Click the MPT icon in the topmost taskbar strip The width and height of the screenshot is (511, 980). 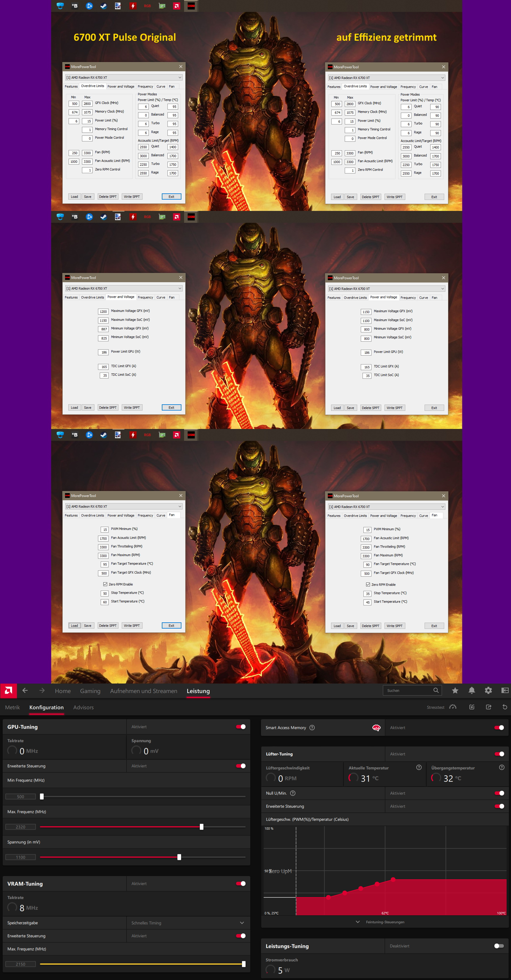pos(191,6)
